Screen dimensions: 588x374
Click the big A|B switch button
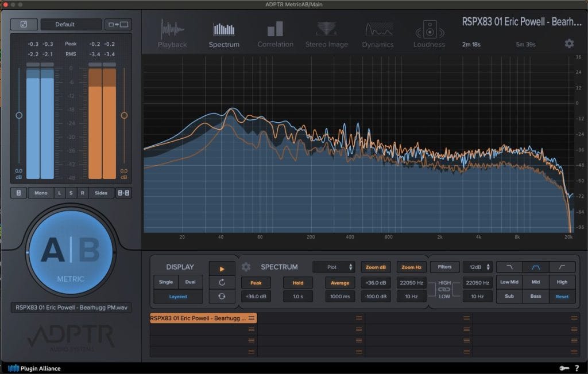[x=71, y=251]
